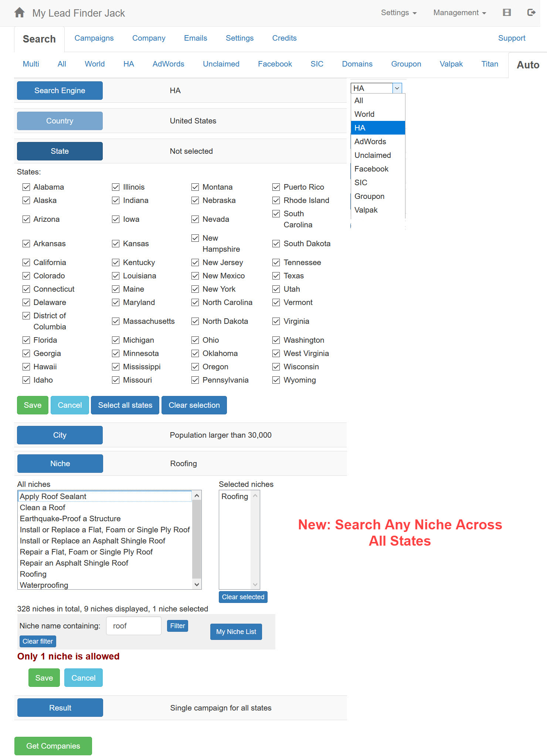Screen dimensions: 547x756
Task: Choose AdWords from the dropdown list
Action: pyautogui.click(x=370, y=142)
